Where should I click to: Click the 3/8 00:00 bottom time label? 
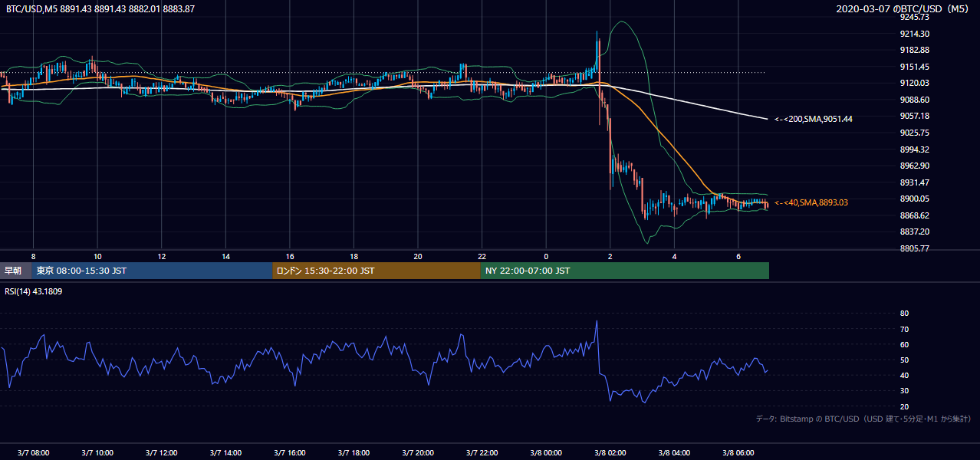coord(546,453)
